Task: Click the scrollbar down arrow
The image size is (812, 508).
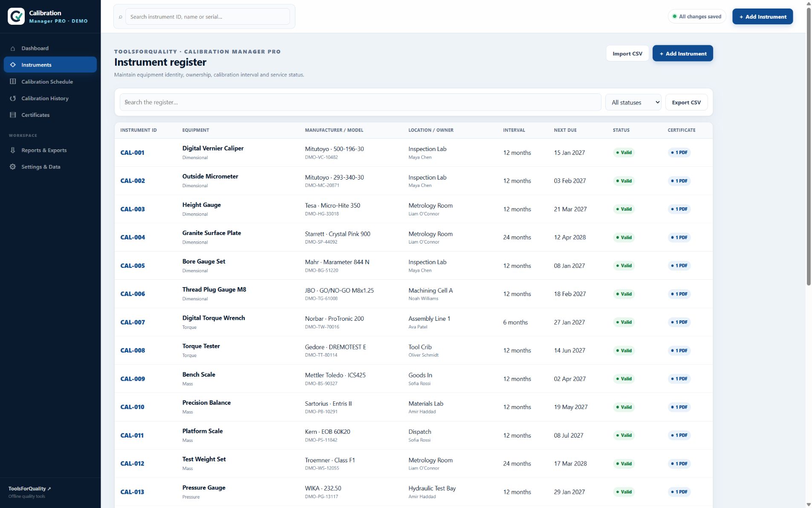Action: pos(809,505)
